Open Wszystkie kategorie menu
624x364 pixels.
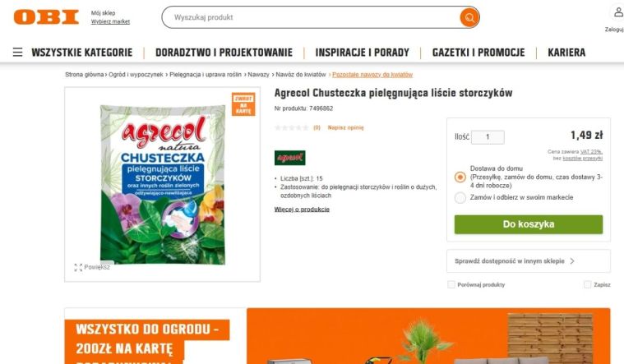[x=82, y=53]
